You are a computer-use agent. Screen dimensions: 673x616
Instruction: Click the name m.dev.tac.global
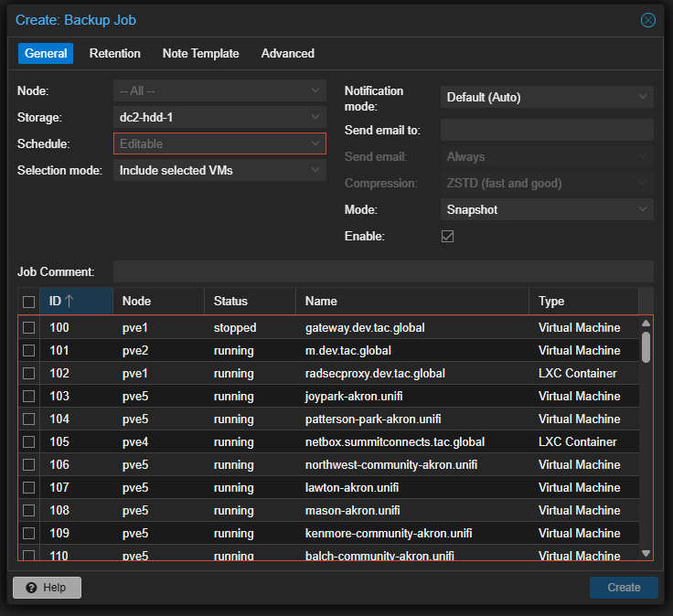(348, 350)
